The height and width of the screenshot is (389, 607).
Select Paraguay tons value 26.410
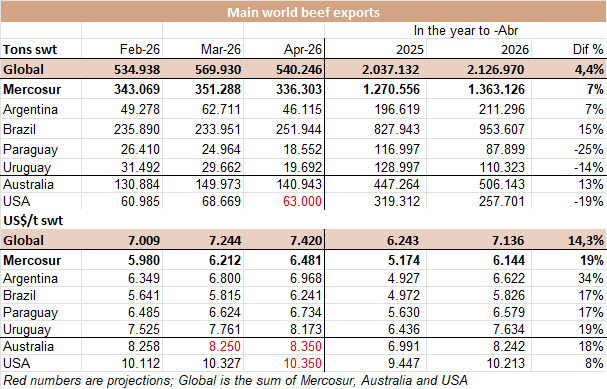[140, 149]
